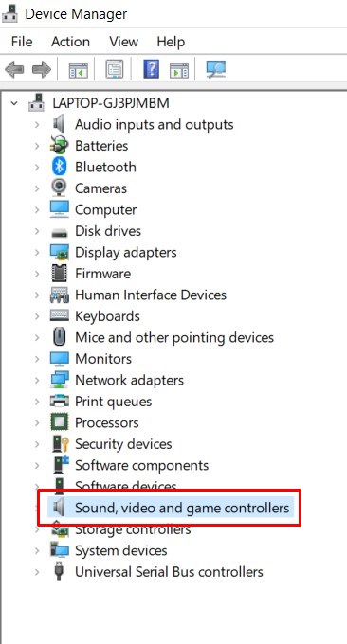Click the Forward arrow toolbar icon

42,69
